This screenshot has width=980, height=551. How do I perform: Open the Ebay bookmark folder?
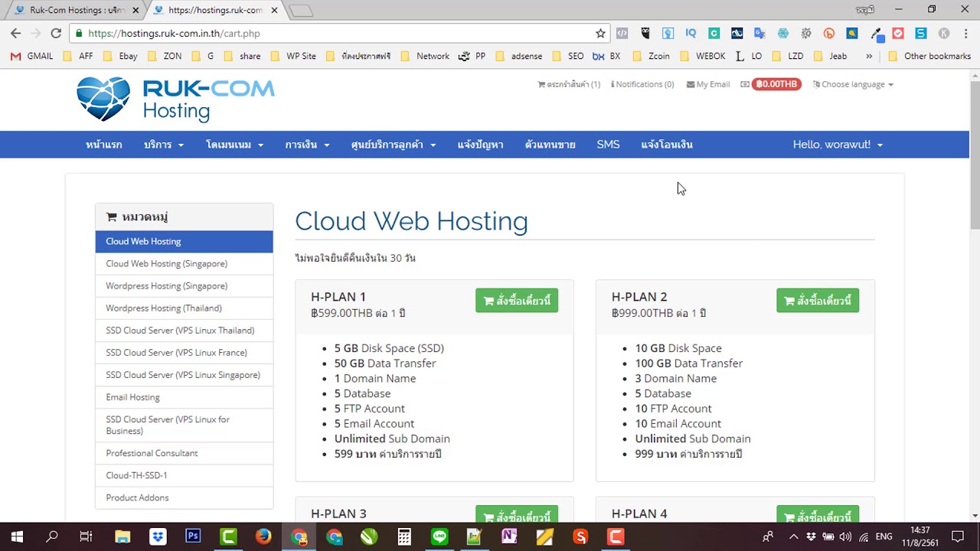click(x=119, y=56)
